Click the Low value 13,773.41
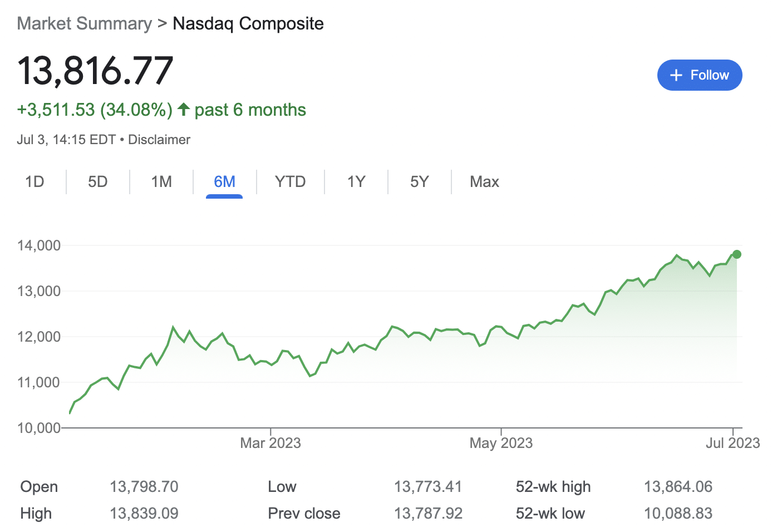This screenshot has width=777, height=532. coord(428,487)
